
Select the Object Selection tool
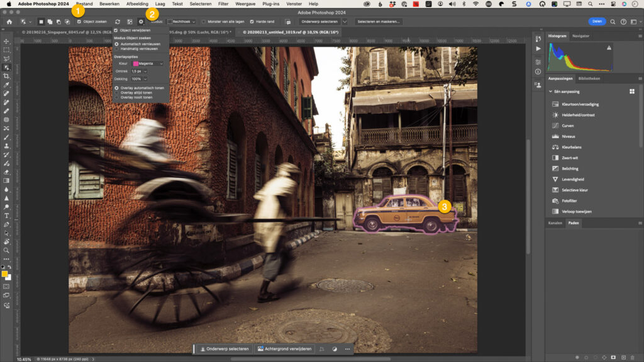tap(6, 67)
